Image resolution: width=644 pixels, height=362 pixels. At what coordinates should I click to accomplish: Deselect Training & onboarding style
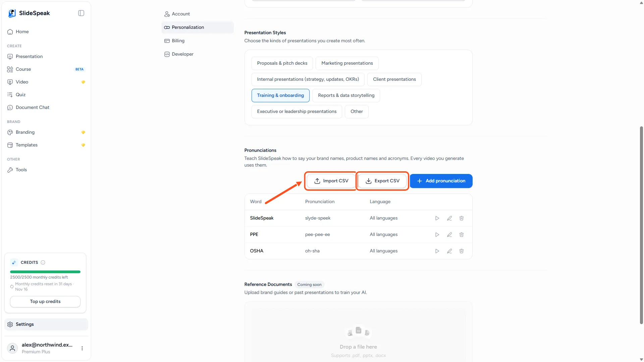[x=280, y=96]
